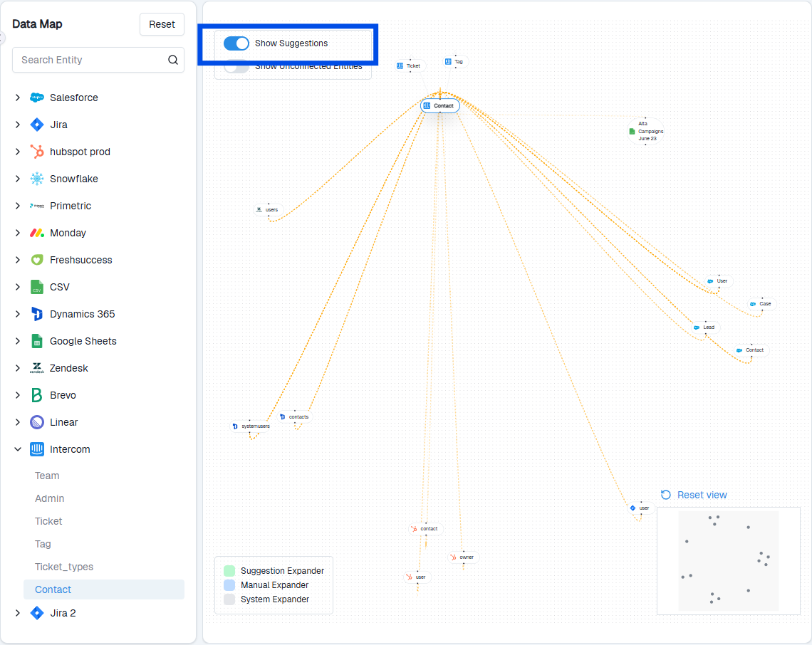Screen dimensions: 812x645
Task: Click the Salesforce Contact node on the map
Action: (x=751, y=350)
